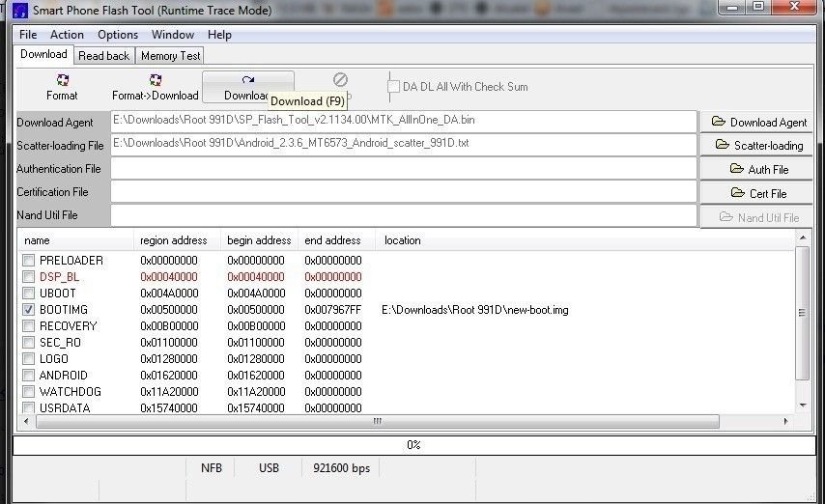Click ANDROID begin address 0x01620000

coord(256,376)
